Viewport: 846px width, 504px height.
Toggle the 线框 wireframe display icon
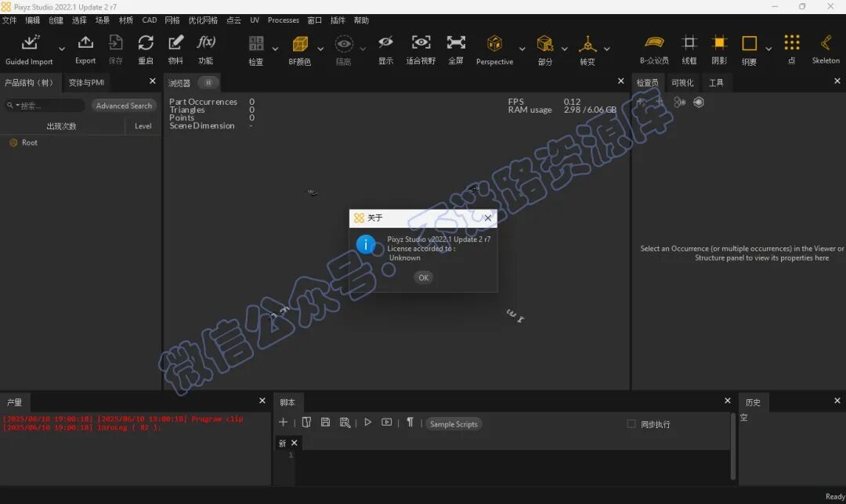coord(689,42)
